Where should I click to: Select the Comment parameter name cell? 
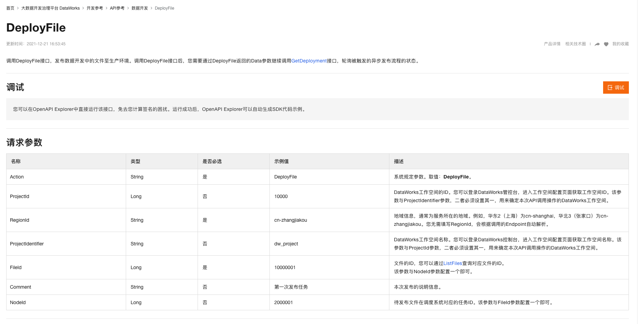pos(66,287)
